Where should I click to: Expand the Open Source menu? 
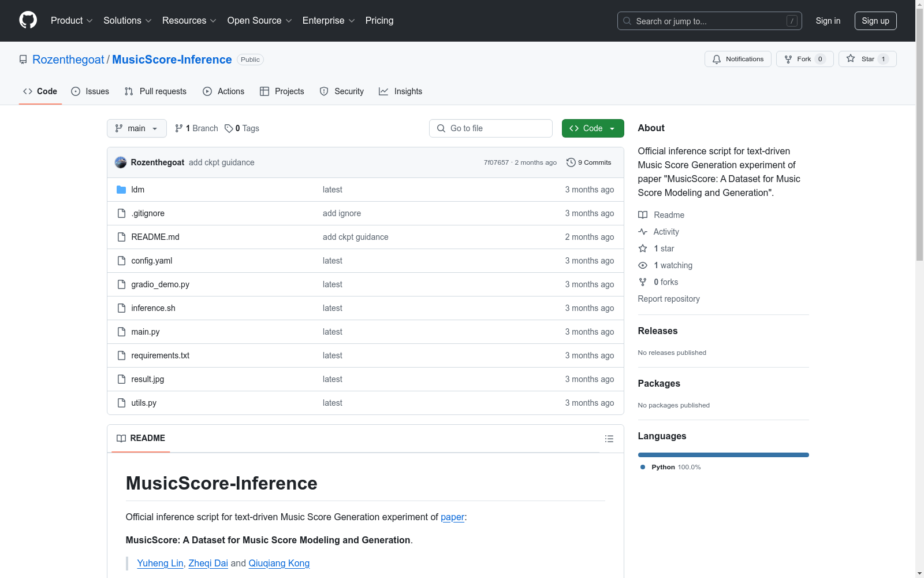tap(259, 20)
